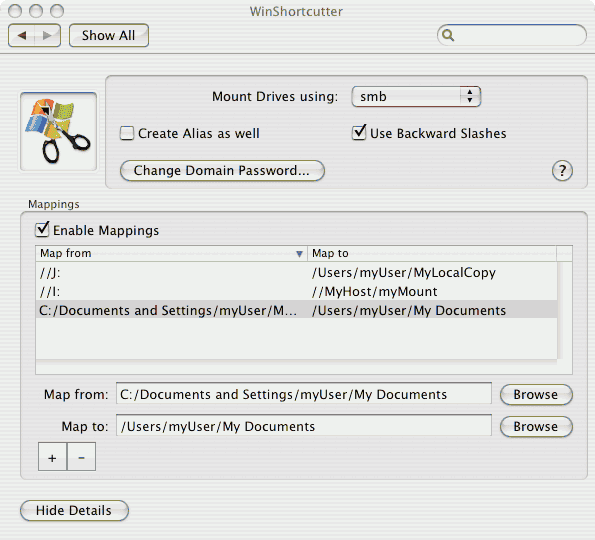Click the search magnifier icon
This screenshot has height=540, width=595.
pyautogui.click(x=448, y=35)
